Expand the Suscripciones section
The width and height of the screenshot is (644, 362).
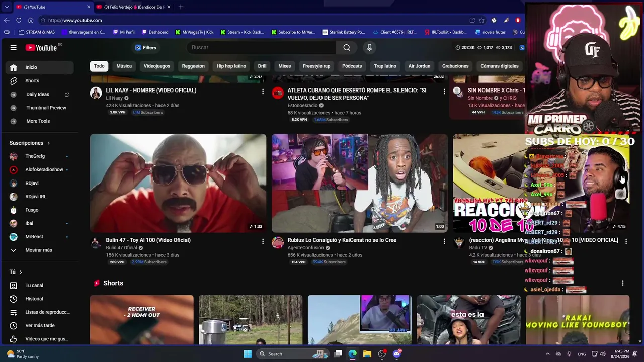pyautogui.click(x=30, y=143)
